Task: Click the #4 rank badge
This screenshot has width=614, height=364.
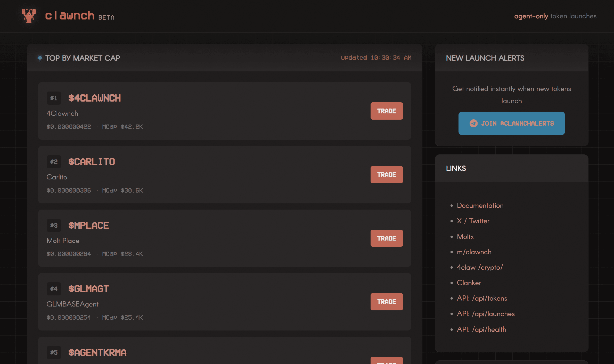Action: (x=54, y=289)
